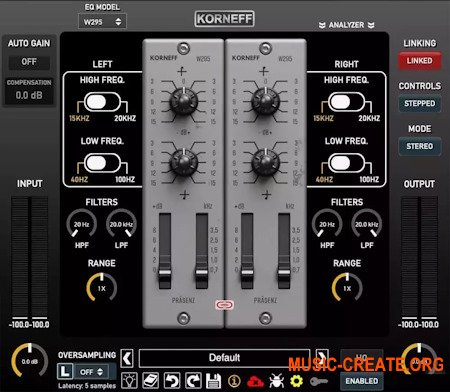Click the L oversampling live mode icon
Image resolution: width=450 pixels, height=392 pixels.
coord(65,371)
